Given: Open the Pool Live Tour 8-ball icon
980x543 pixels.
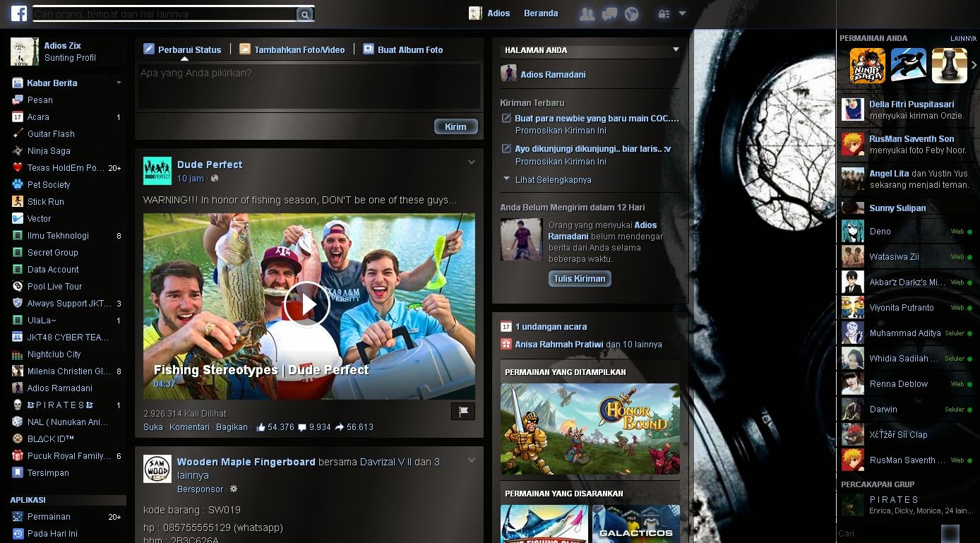Looking at the screenshot, I should 18,287.
